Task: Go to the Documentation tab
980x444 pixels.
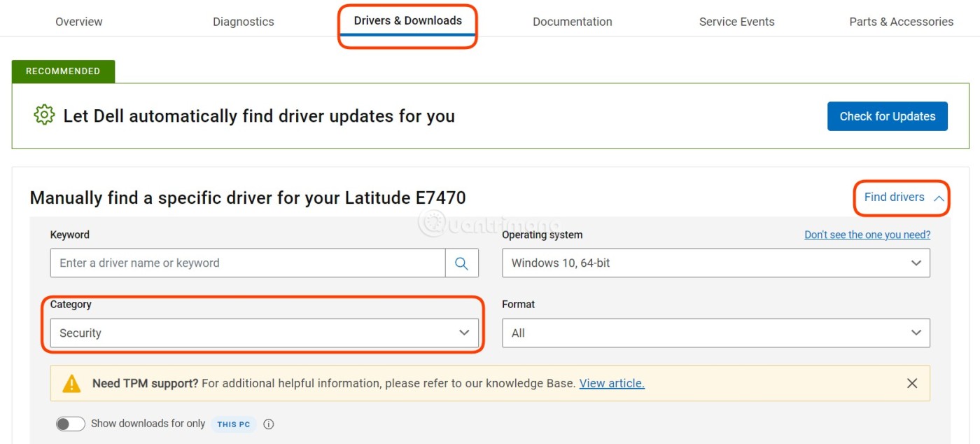Action: (572, 22)
